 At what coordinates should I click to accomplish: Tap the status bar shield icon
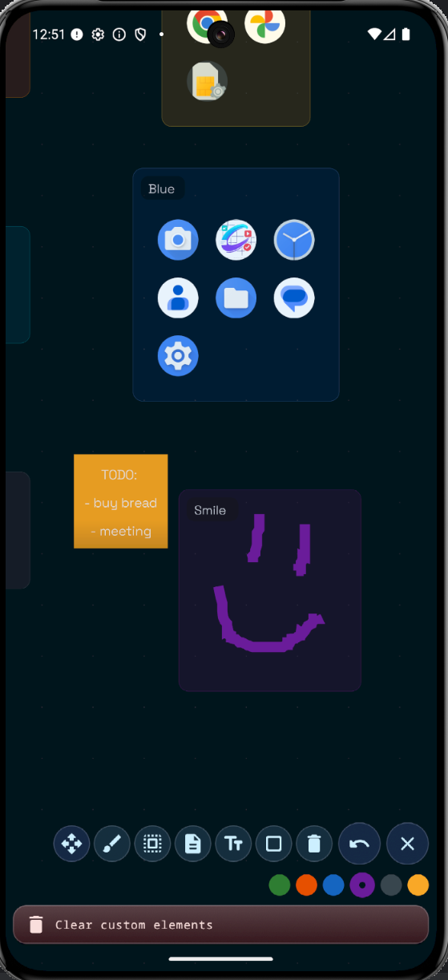tap(140, 34)
